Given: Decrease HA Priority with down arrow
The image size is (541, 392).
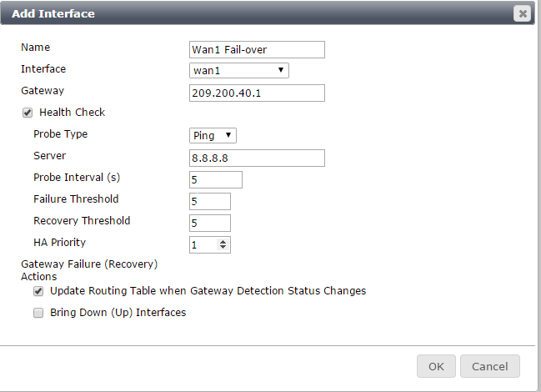Looking at the screenshot, I should click(x=223, y=248).
